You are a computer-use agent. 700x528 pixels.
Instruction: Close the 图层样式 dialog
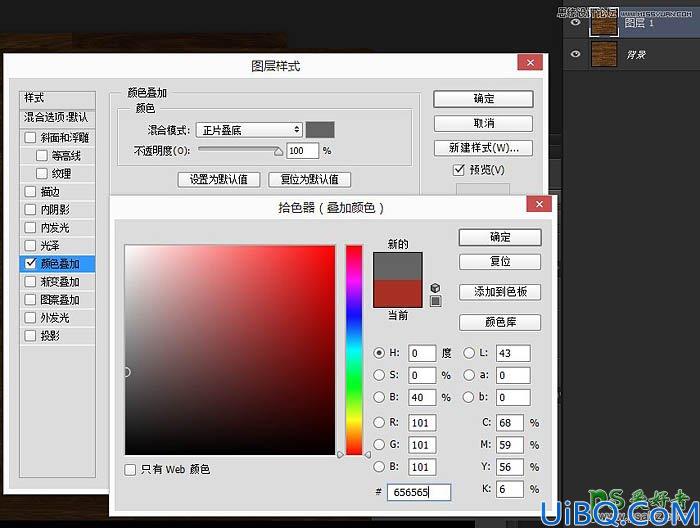click(x=530, y=62)
